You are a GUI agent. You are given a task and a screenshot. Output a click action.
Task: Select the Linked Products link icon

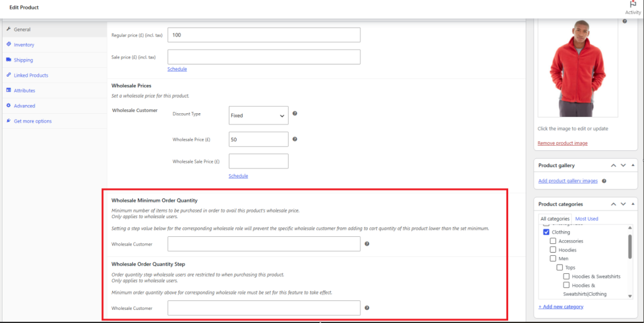pyautogui.click(x=9, y=75)
